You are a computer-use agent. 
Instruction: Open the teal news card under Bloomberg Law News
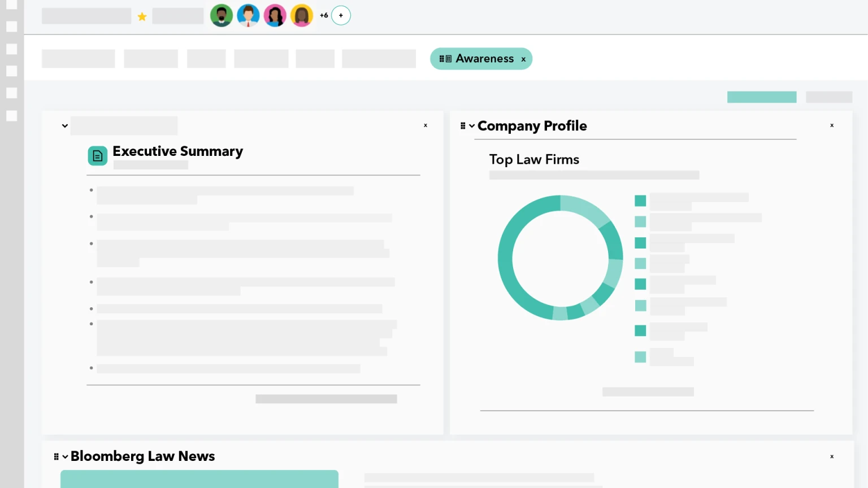[199, 479]
